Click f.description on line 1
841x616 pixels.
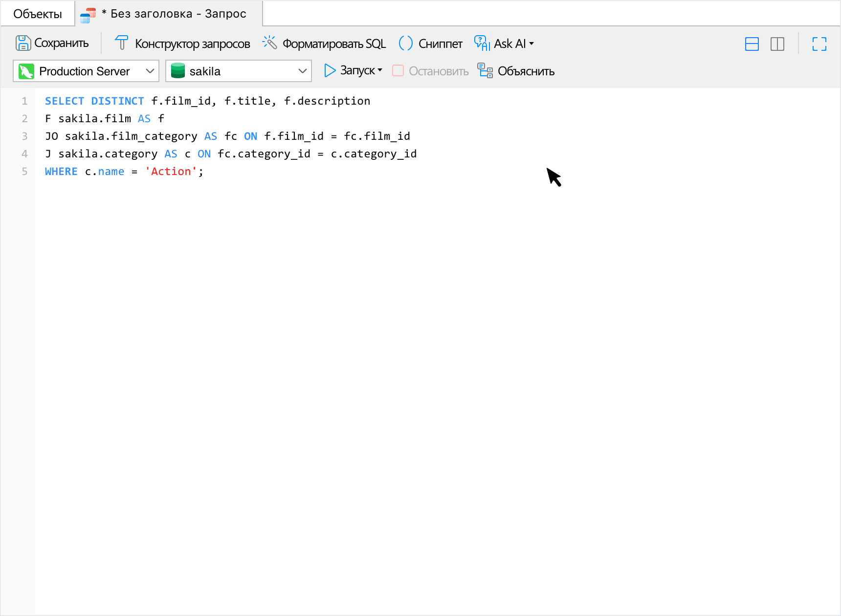(x=327, y=101)
